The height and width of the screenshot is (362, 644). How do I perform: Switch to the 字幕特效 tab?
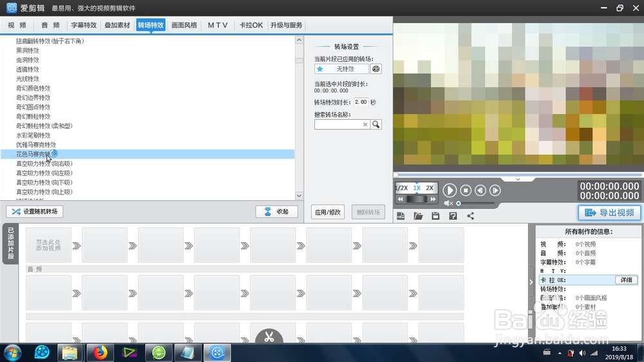point(84,25)
